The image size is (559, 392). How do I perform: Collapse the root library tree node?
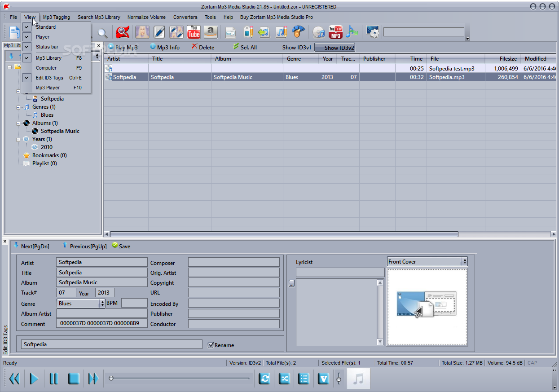coord(10,66)
